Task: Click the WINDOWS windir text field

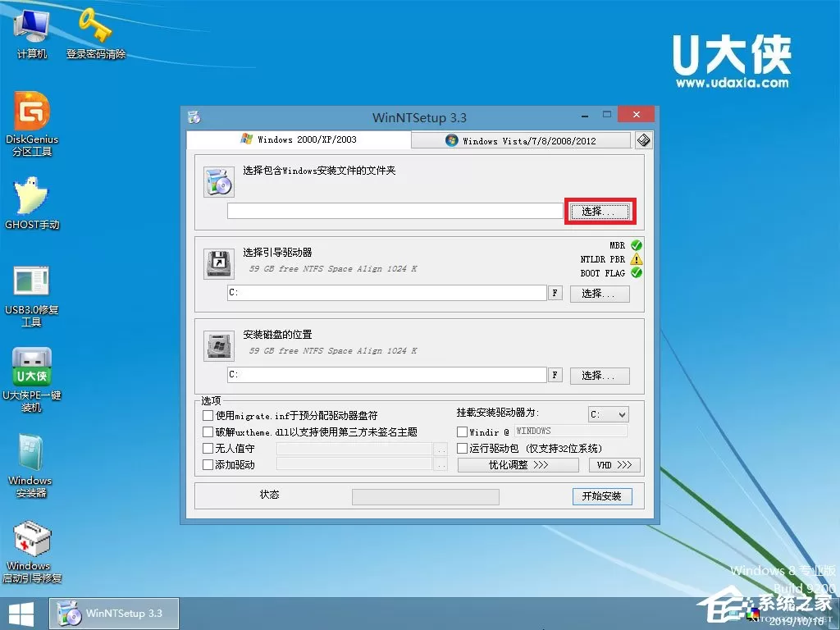Action: tap(571, 431)
